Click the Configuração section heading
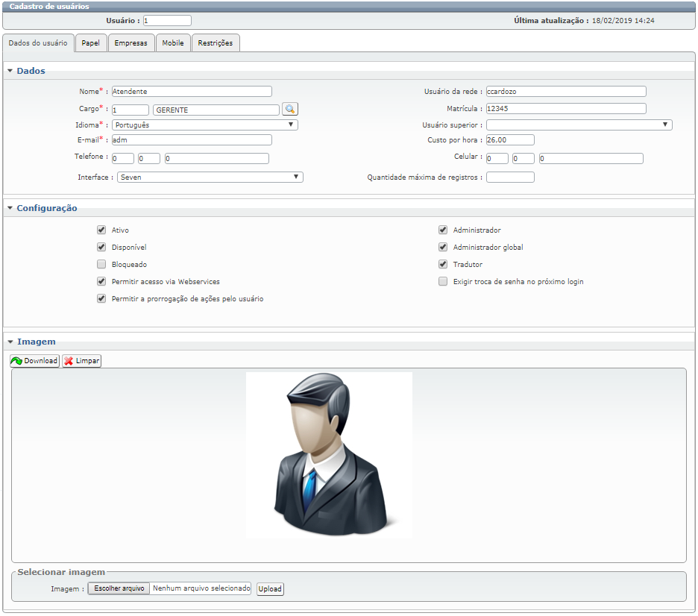The height and width of the screenshot is (616, 698). (47, 208)
